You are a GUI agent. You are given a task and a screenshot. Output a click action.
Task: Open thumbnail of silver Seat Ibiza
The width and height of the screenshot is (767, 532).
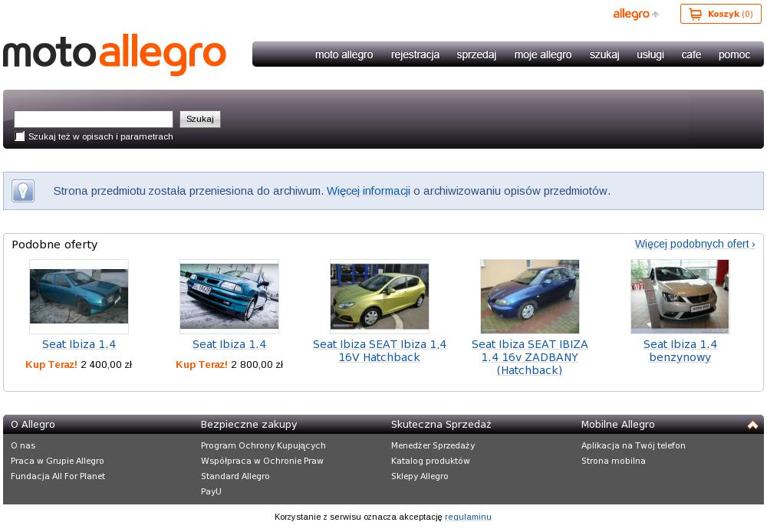tap(680, 297)
